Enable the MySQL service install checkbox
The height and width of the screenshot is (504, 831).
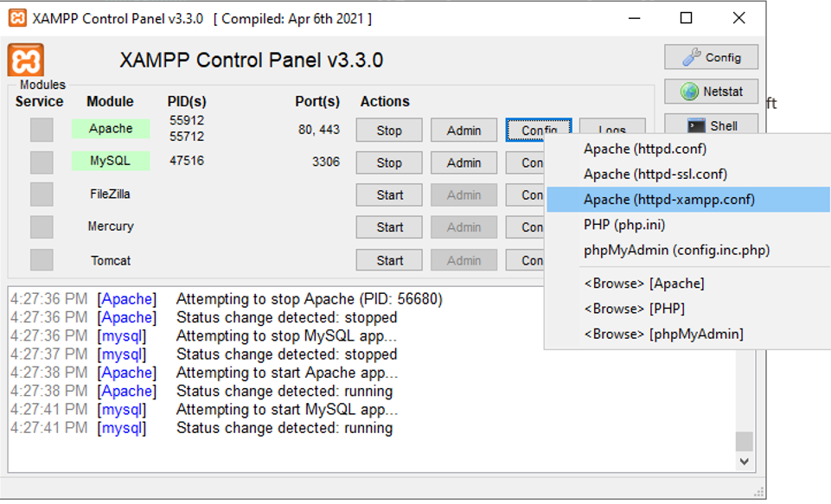39,163
